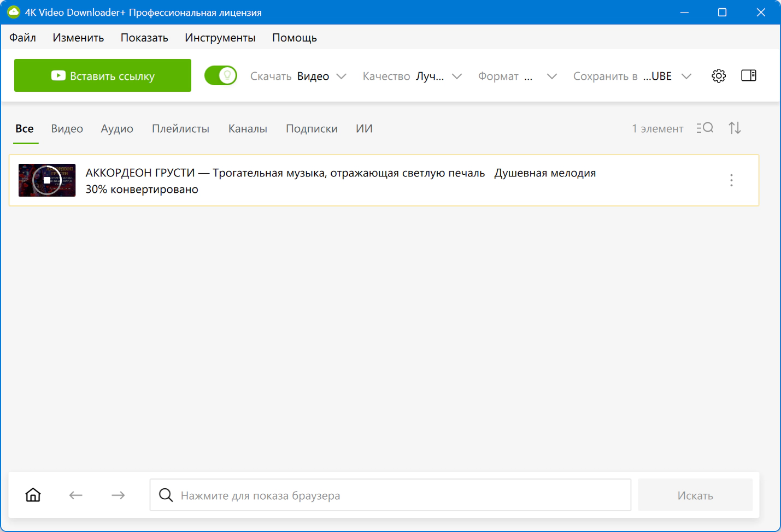Open the settings gear icon
The image size is (781, 532).
(719, 76)
